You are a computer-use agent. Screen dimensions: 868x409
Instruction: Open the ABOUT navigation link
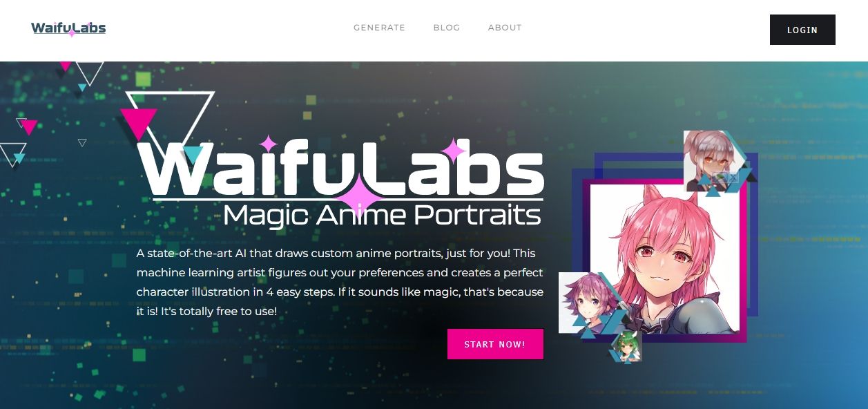(x=505, y=28)
